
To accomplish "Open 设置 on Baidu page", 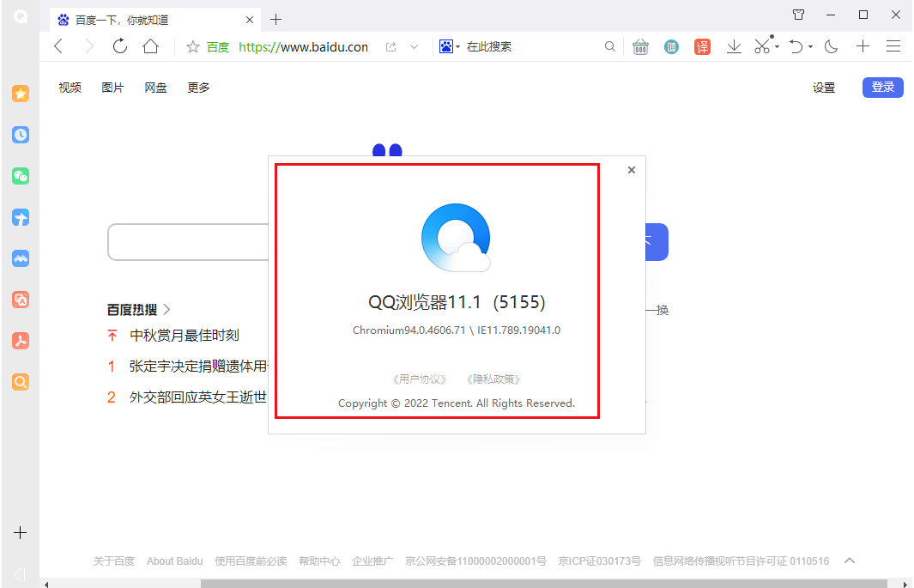I will coord(824,88).
